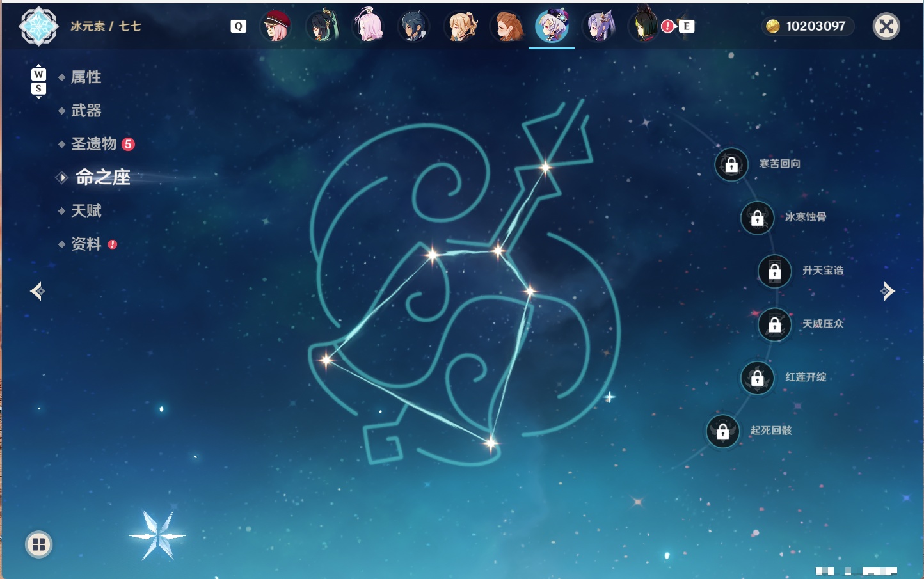Select the highlighted 七七 avatar
Image resolution: width=924 pixels, height=579 pixels.
tap(552, 26)
